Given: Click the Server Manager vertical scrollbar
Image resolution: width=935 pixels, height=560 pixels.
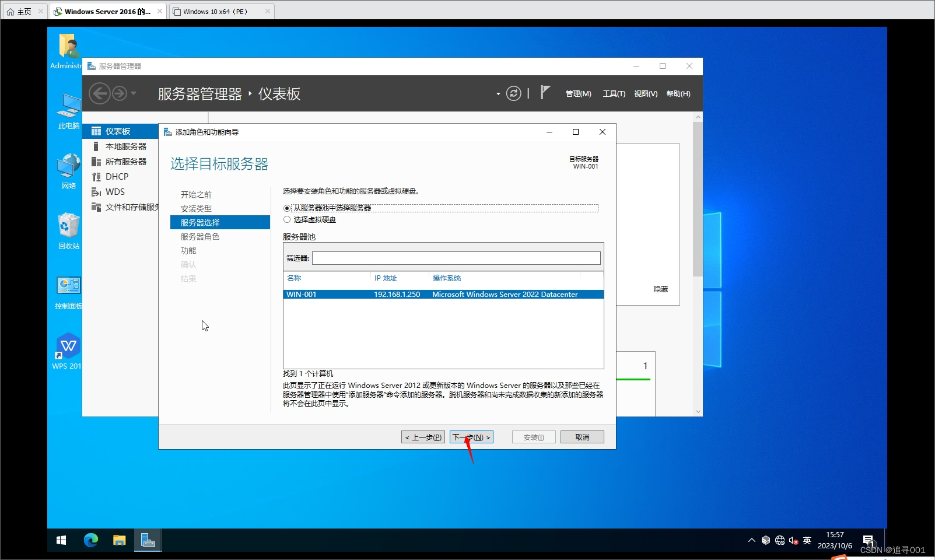Looking at the screenshot, I should point(698,199).
